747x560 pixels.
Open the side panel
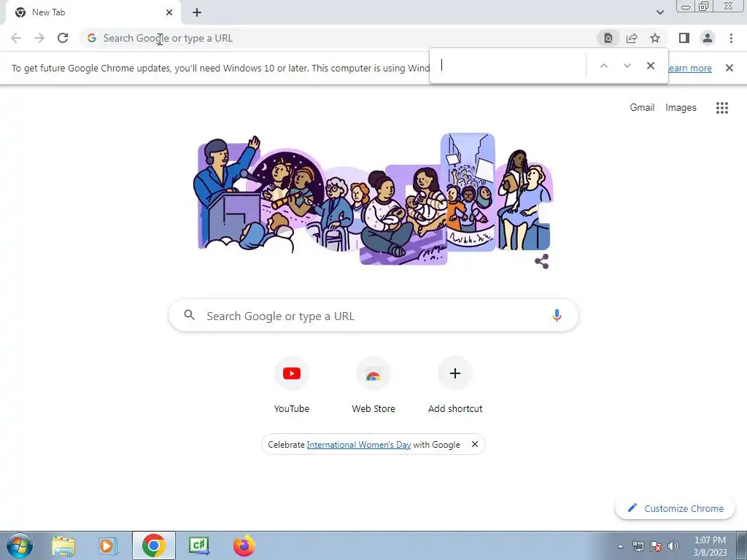pyautogui.click(x=684, y=38)
